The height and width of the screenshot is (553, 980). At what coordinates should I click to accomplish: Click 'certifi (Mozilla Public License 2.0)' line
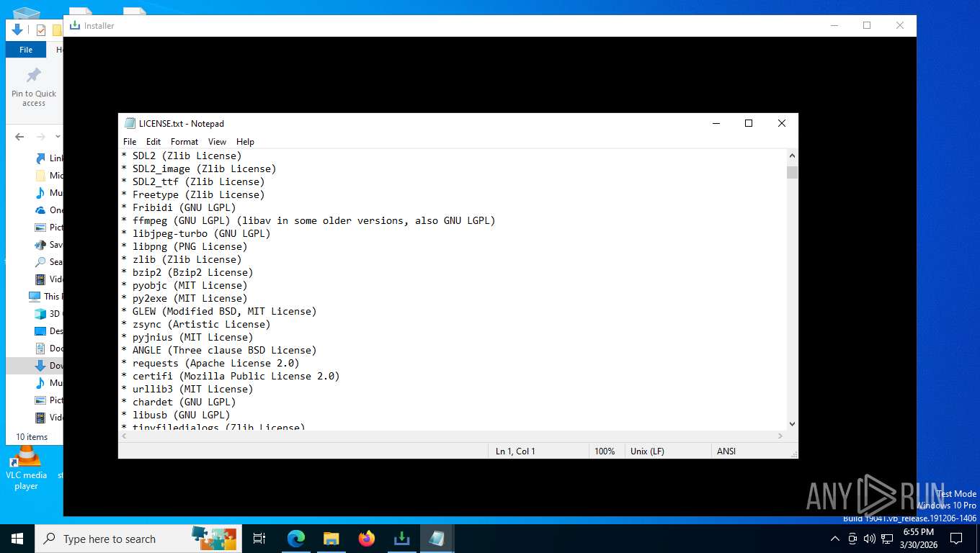click(x=231, y=376)
